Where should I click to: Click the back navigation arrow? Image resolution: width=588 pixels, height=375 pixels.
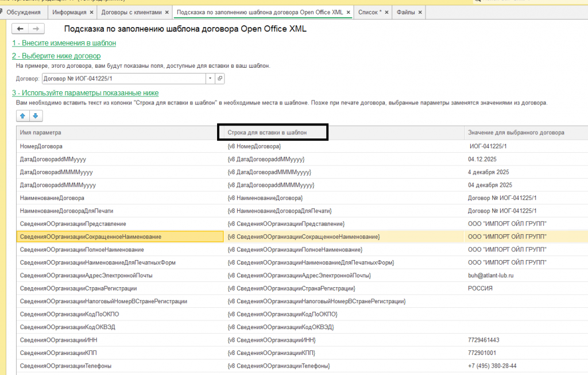21,29
